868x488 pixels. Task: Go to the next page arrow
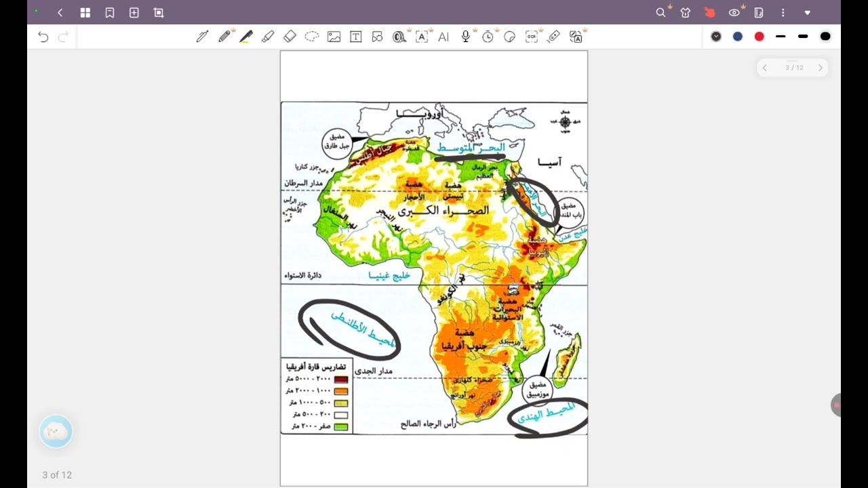821,68
